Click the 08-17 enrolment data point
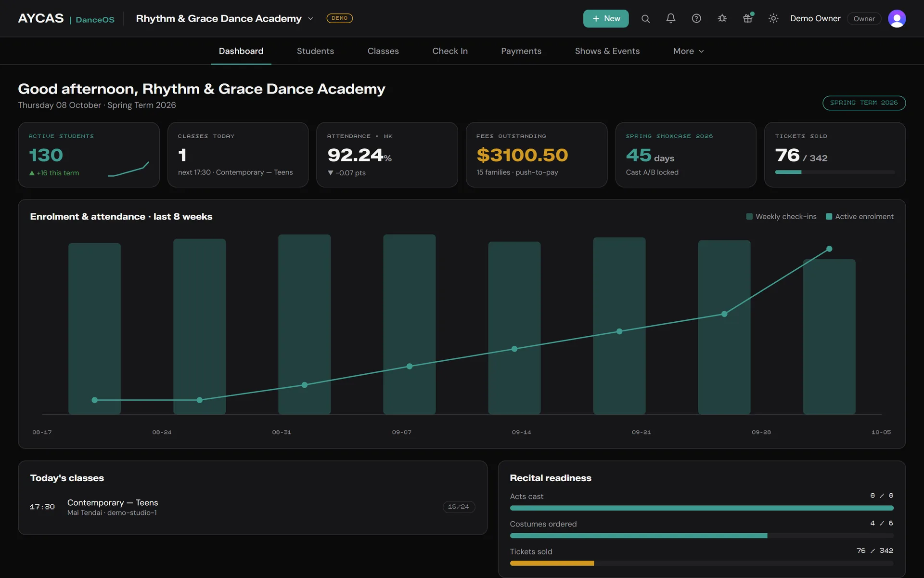Screen dimensions: 924x578 click(x=95, y=400)
